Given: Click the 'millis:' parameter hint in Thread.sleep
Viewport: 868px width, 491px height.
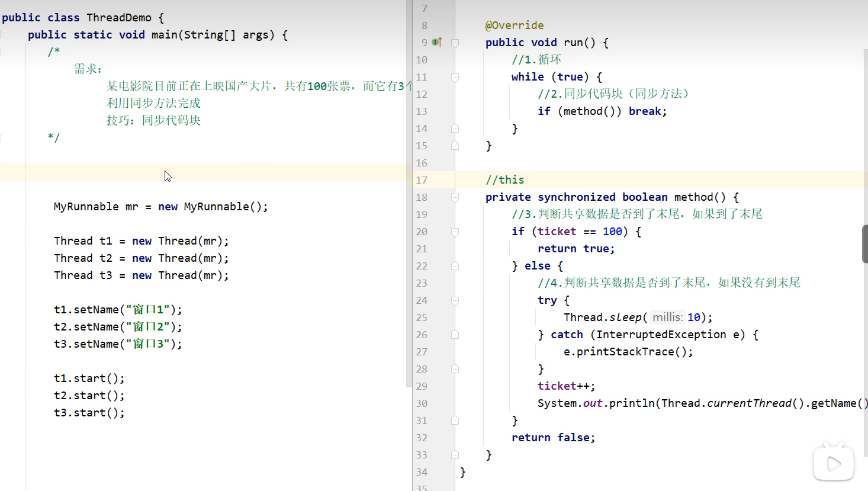Looking at the screenshot, I should pos(667,317).
